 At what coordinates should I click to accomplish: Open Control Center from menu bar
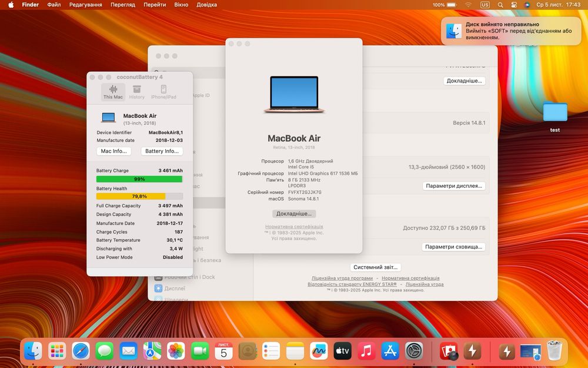point(514,5)
